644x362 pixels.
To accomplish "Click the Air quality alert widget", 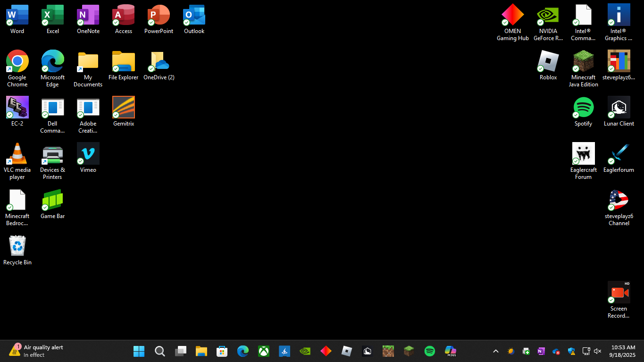I will pos(36,351).
